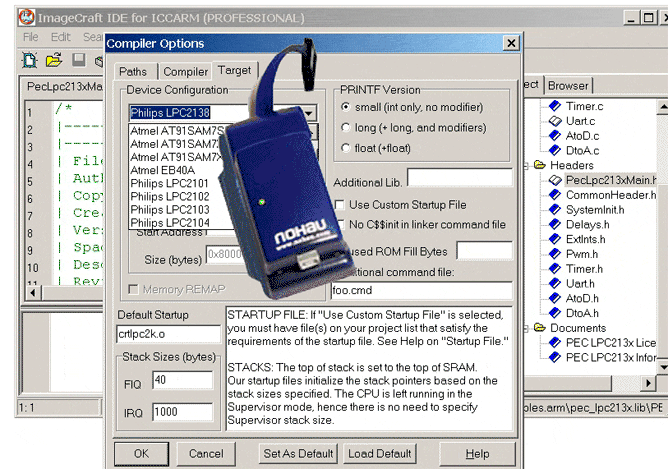Click the PecLpc213xMain.h file icon
Viewport: 668px width, 469px height.
tap(555, 180)
